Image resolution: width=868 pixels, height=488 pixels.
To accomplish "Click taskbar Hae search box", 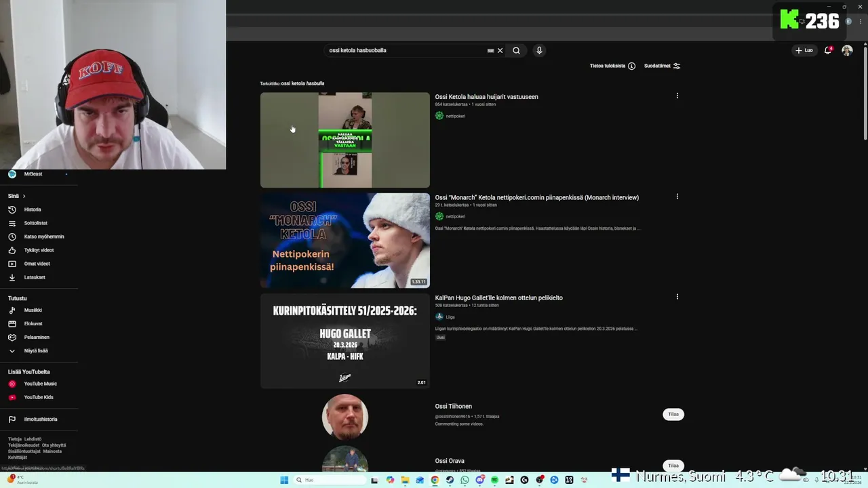I will (330, 480).
